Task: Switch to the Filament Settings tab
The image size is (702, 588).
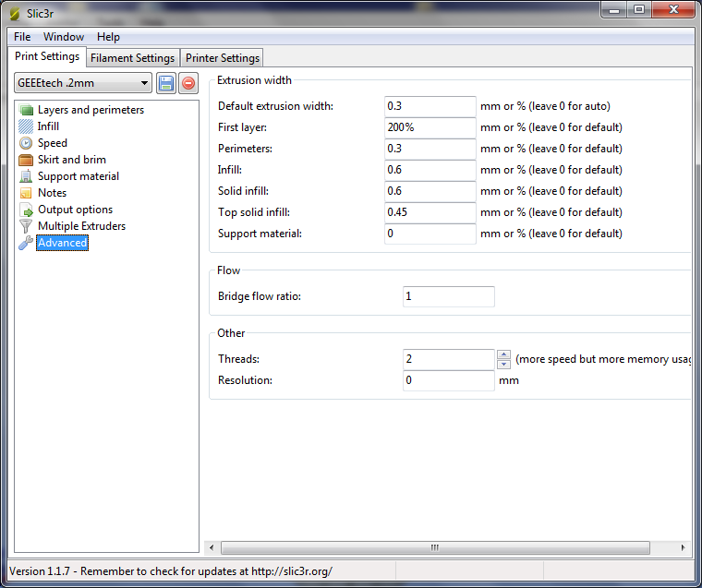Action: click(x=132, y=58)
